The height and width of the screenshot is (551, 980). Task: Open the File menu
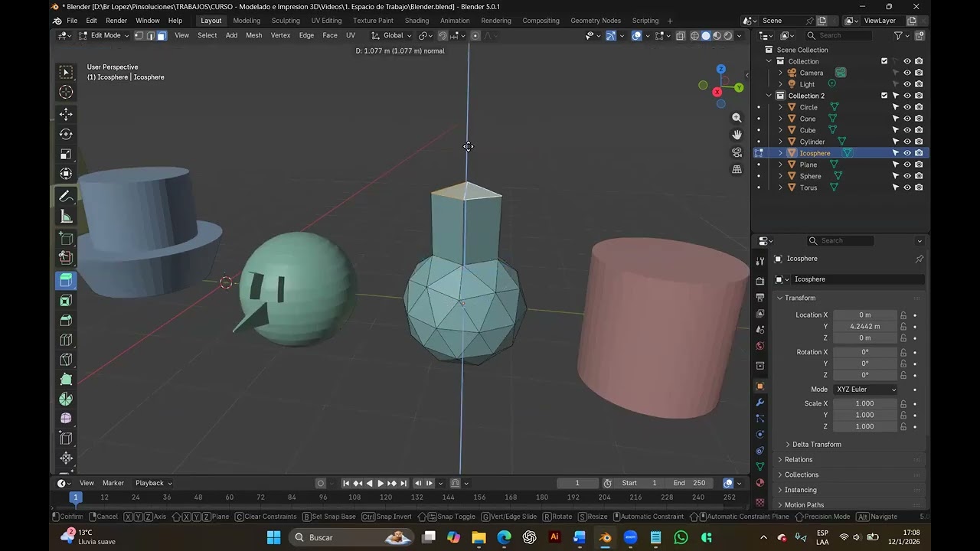(x=72, y=21)
